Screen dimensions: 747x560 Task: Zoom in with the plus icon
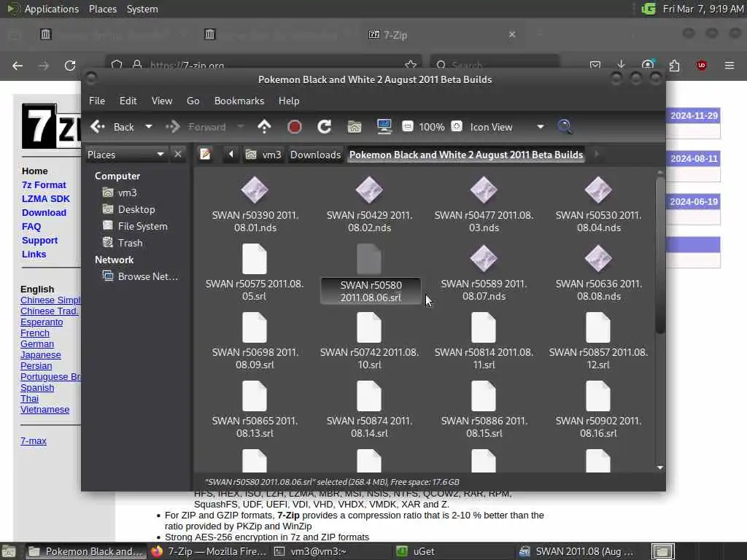click(x=457, y=126)
